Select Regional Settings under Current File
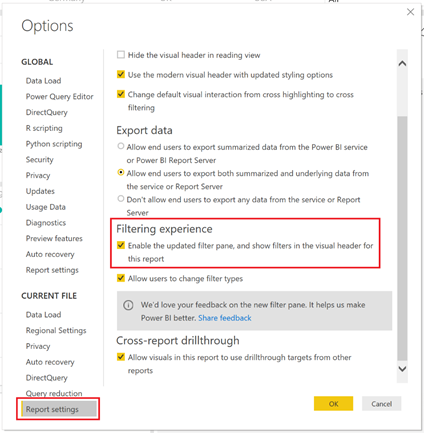 click(56, 330)
